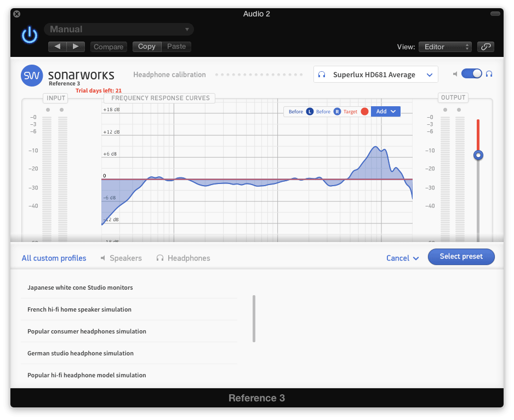Viewport: 514px width, 420px height.
Task: Toggle the red Target curve indicator
Action: pyautogui.click(x=364, y=112)
